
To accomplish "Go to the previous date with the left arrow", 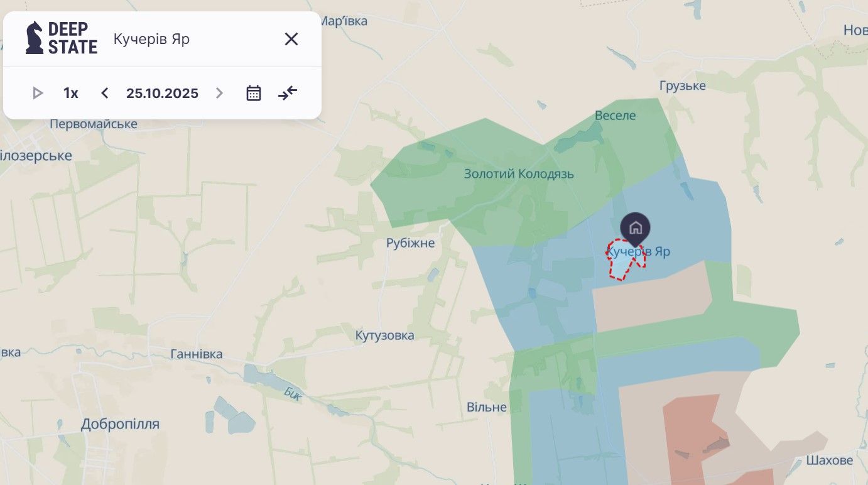I will click(x=105, y=94).
